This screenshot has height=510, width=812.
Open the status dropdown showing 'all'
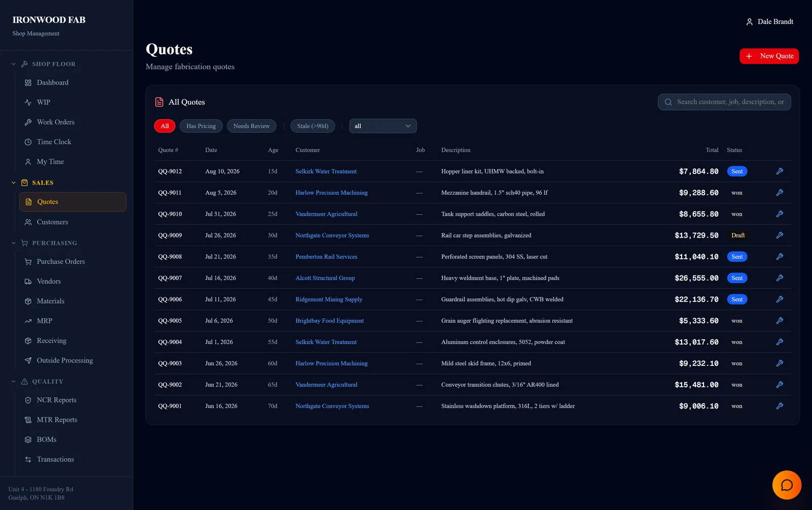point(383,126)
